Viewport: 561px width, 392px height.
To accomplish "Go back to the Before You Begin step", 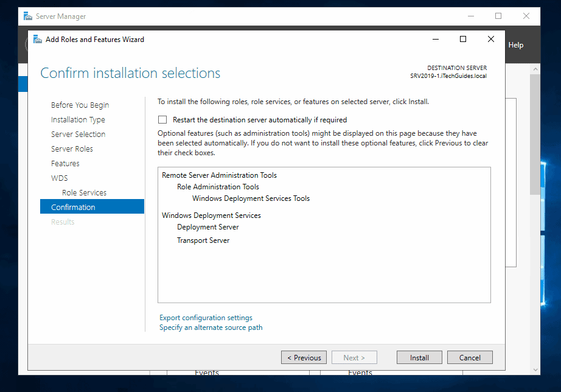I will coord(80,105).
